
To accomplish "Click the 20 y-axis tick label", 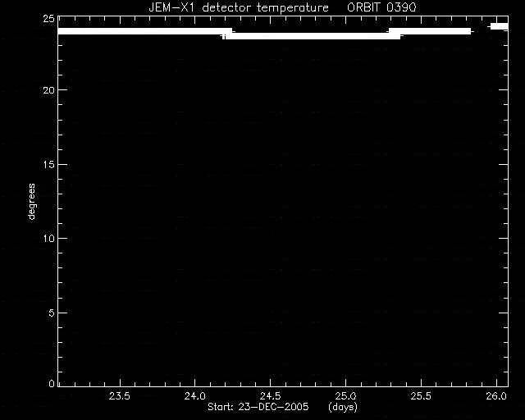I will tap(49, 90).
